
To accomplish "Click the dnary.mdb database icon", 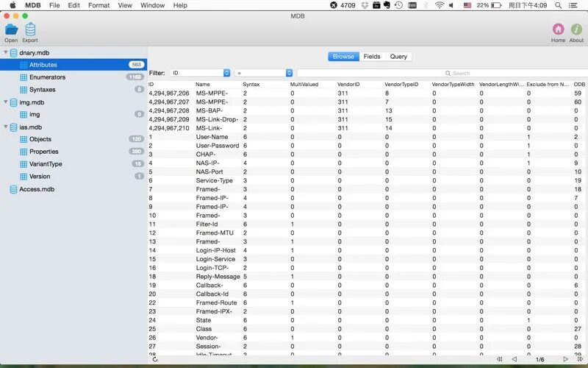I will click(13, 53).
